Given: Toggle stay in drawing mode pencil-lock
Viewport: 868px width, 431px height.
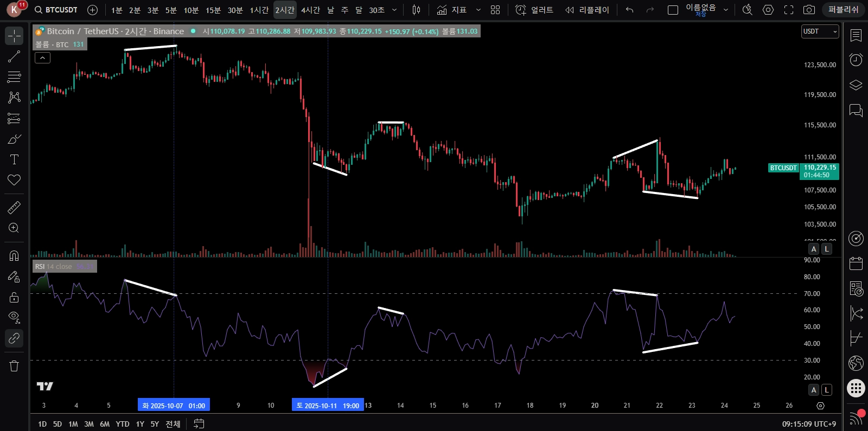Looking at the screenshot, I should coord(14,276).
